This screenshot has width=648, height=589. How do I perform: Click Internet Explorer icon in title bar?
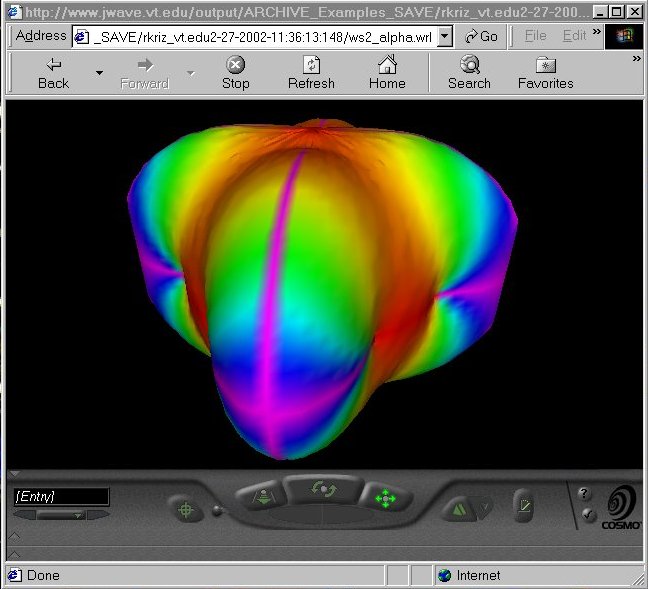(16, 12)
